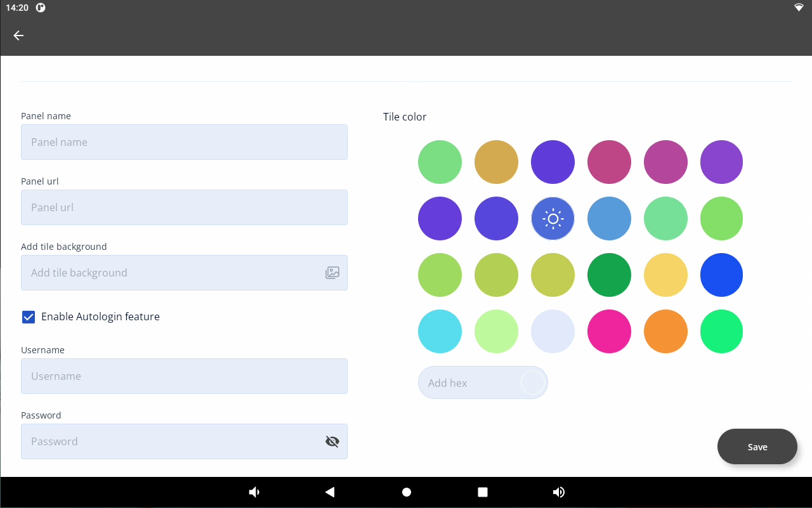Uncheck Enable Autologin feature checkbox
Screen dimensions: 812x508
[29, 317]
